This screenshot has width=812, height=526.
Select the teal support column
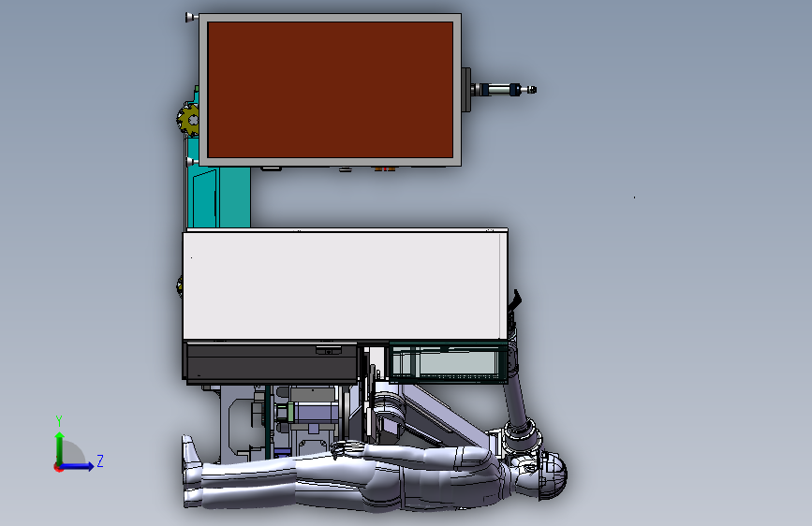(x=218, y=197)
